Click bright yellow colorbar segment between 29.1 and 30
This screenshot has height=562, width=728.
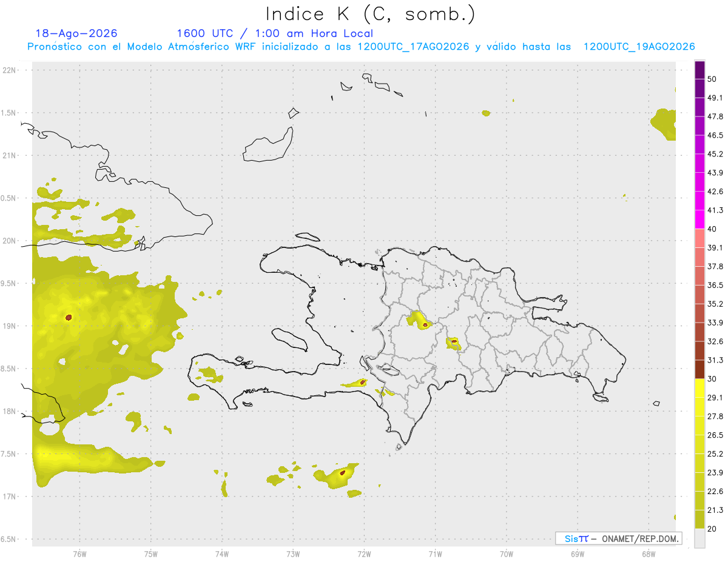pos(699,388)
